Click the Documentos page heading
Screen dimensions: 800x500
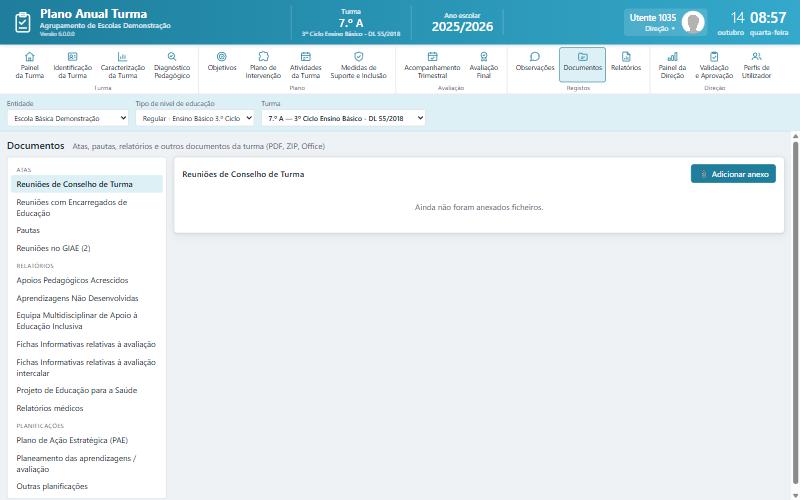pos(36,146)
